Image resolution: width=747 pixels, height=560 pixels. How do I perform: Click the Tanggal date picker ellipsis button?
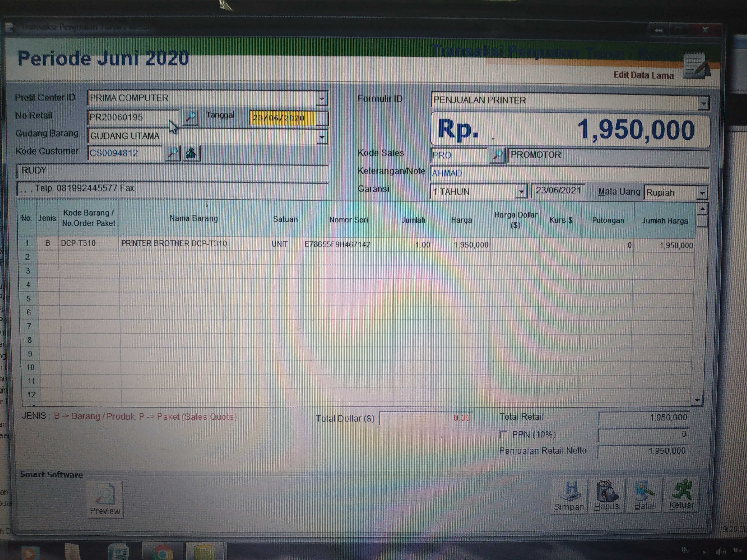coord(322,118)
